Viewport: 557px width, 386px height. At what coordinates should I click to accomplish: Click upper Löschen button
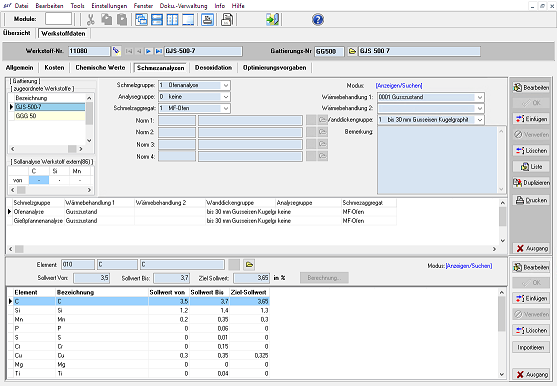pos(531,151)
